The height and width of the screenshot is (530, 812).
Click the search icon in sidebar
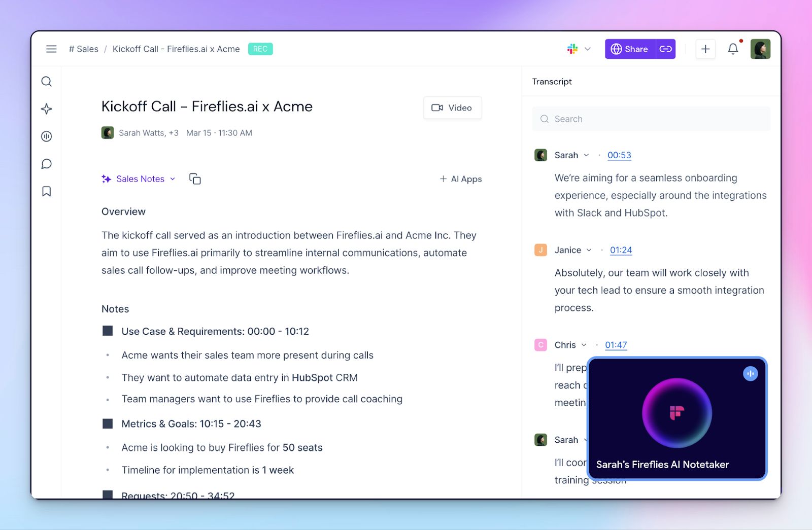pyautogui.click(x=47, y=82)
